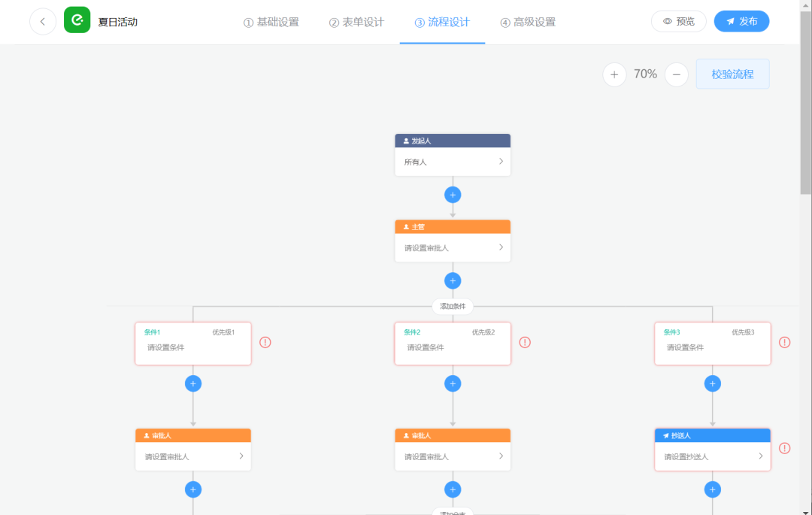Add node below 条件3 card
Image resolution: width=812 pixels, height=515 pixels.
pos(713,384)
